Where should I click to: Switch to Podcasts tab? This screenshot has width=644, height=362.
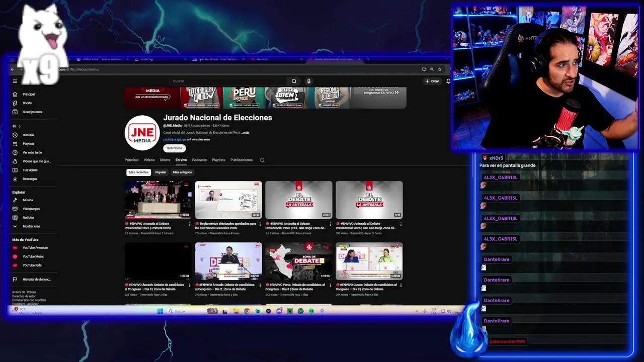199,160
